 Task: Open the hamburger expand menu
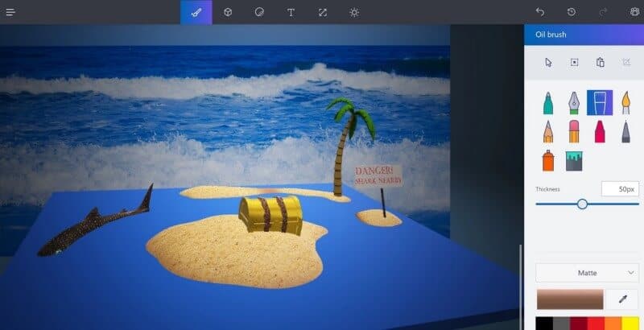coord(10,12)
